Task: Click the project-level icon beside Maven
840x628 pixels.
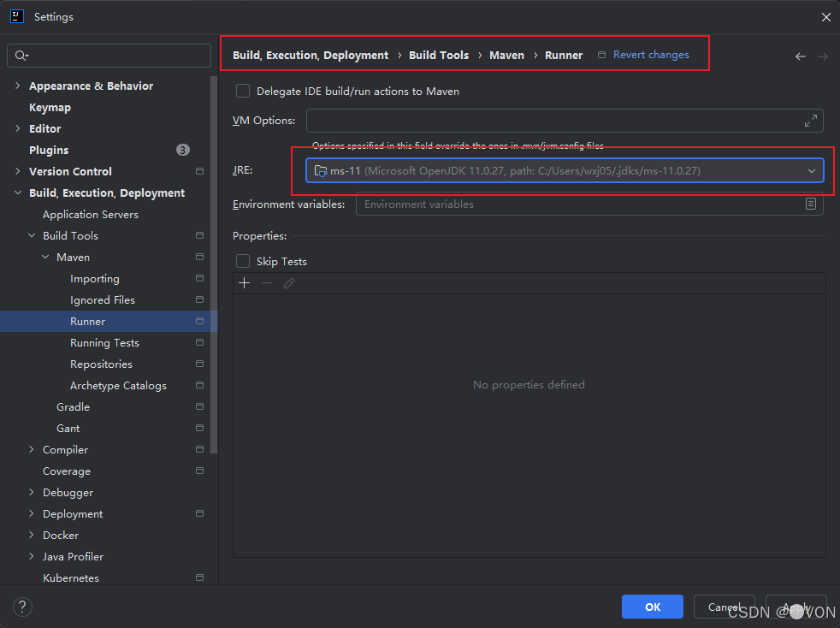Action: 200,257
